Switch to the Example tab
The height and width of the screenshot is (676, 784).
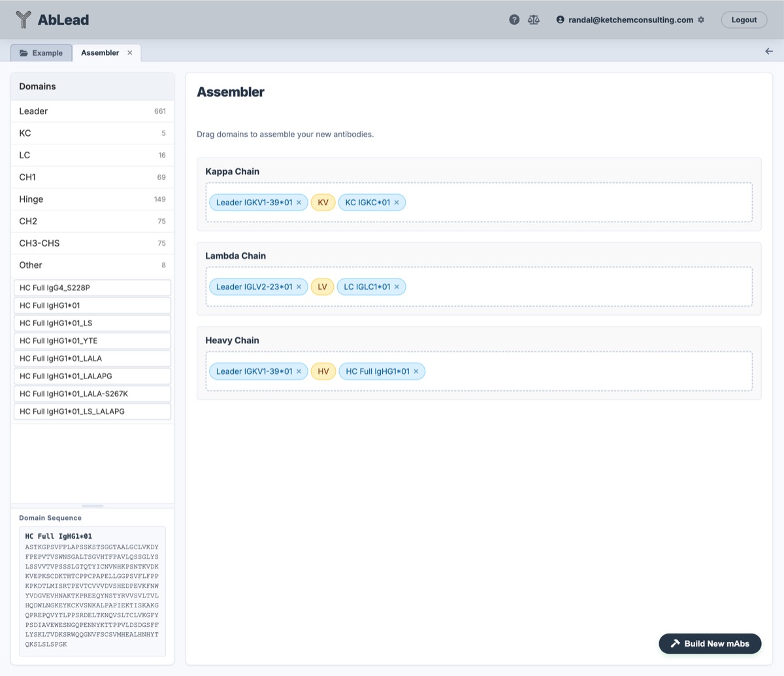click(41, 53)
